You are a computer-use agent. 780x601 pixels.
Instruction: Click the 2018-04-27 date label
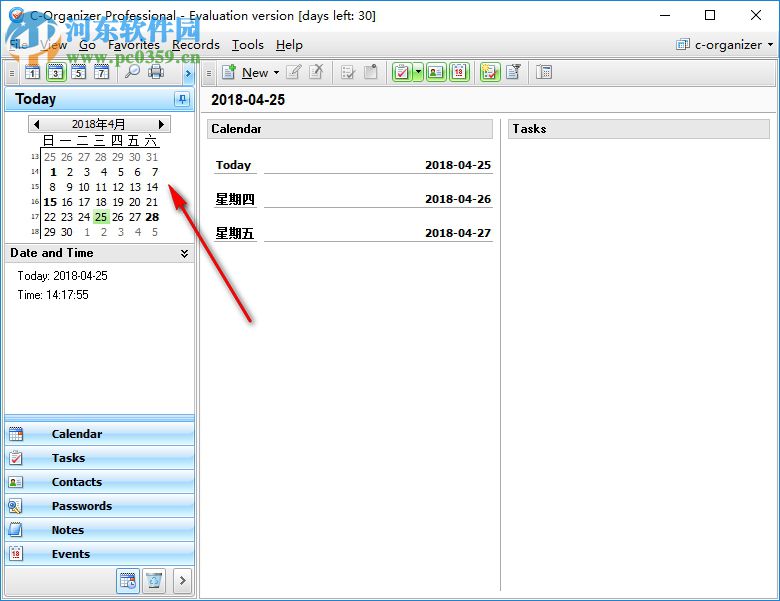[458, 233]
